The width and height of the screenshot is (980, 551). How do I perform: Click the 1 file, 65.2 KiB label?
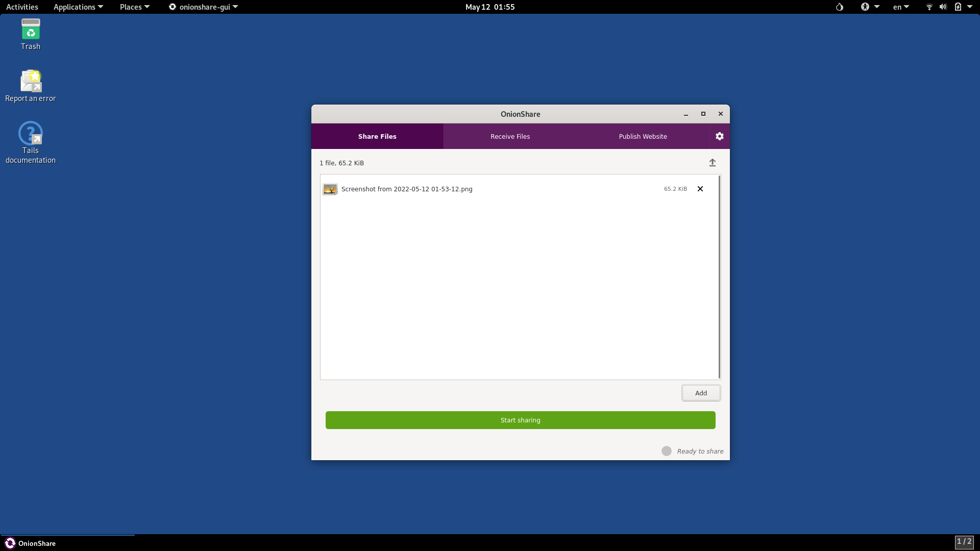pyautogui.click(x=341, y=163)
